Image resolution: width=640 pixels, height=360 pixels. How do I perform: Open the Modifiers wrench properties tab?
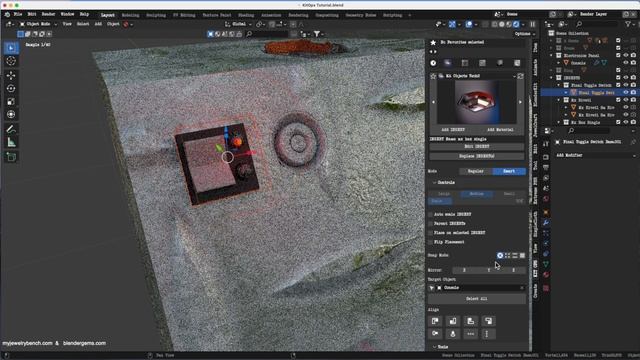coord(546,223)
